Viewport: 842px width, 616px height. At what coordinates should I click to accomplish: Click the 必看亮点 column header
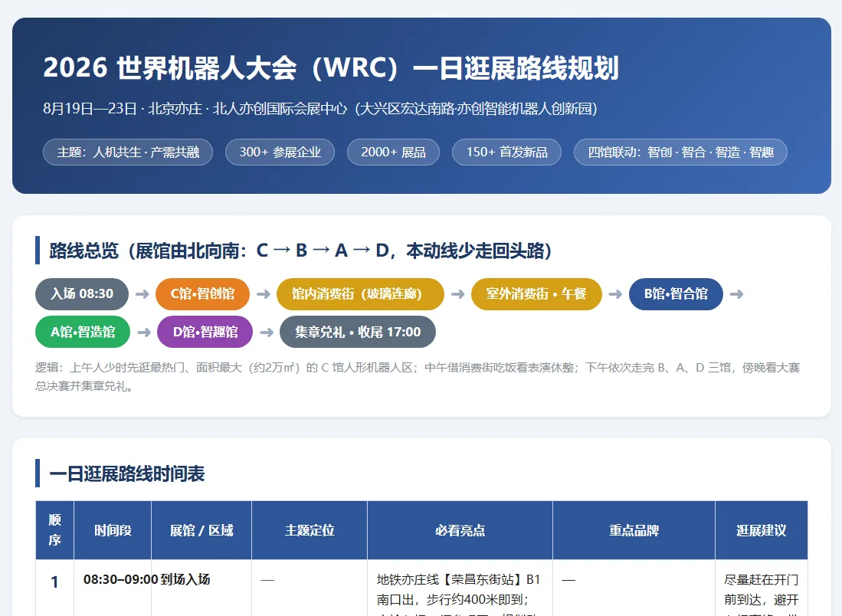tap(460, 530)
